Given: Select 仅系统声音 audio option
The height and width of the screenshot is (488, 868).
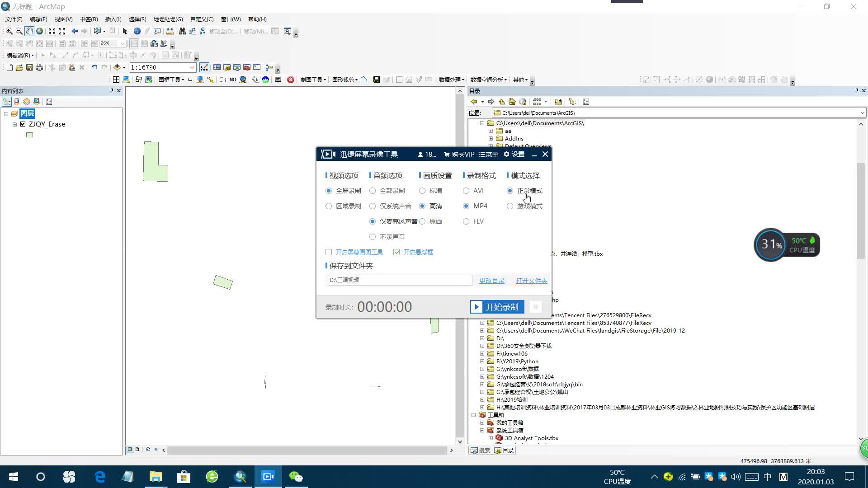Looking at the screenshot, I should [x=373, y=206].
